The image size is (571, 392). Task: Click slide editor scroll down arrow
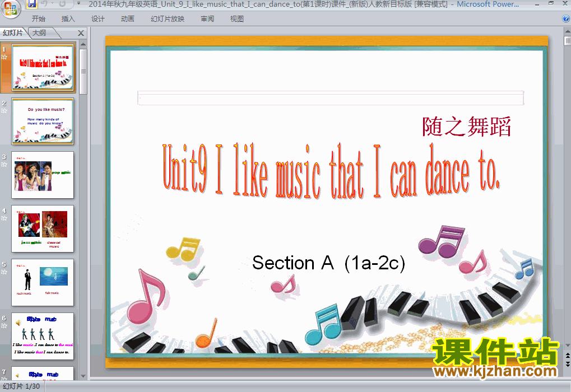click(568, 346)
